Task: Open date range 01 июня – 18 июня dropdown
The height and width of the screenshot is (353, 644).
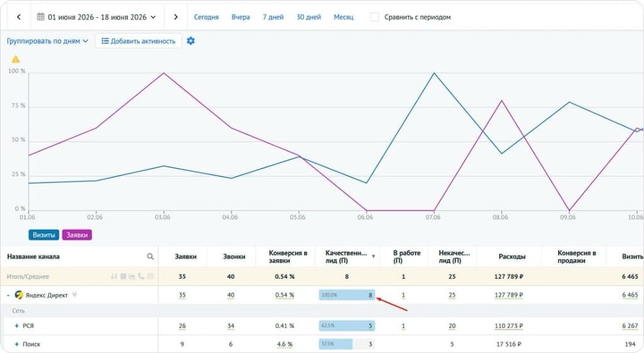Action: click(x=96, y=17)
